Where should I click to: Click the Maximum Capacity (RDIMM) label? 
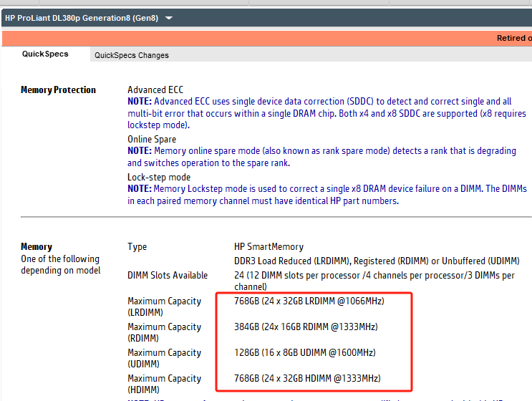coord(164,332)
